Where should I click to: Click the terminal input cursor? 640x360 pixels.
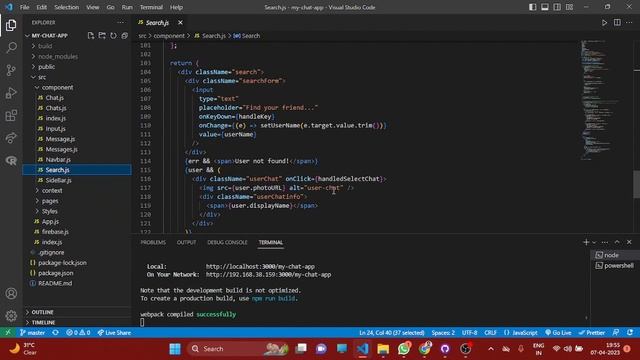click(142, 322)
